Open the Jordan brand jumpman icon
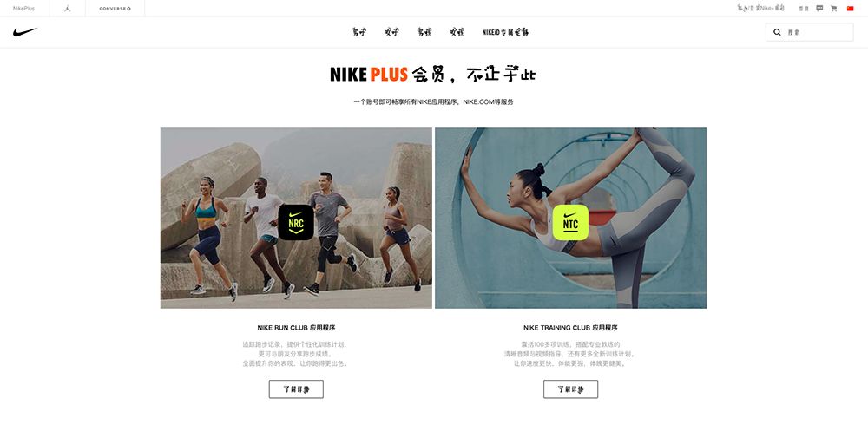868x425 pixels. [x=67, y=9]
